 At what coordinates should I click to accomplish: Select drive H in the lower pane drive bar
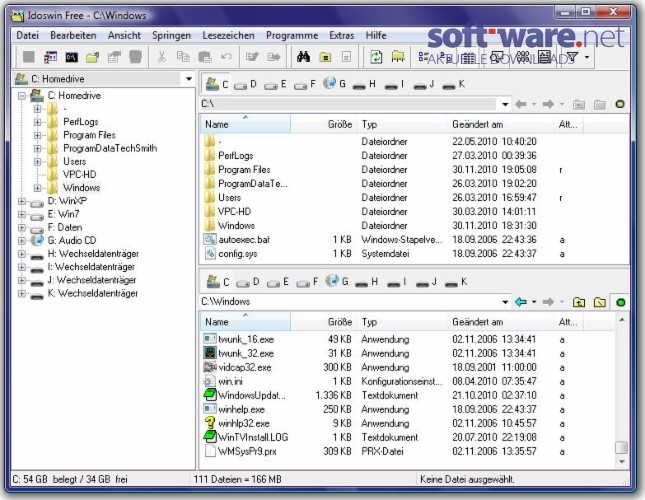[367, 282]
